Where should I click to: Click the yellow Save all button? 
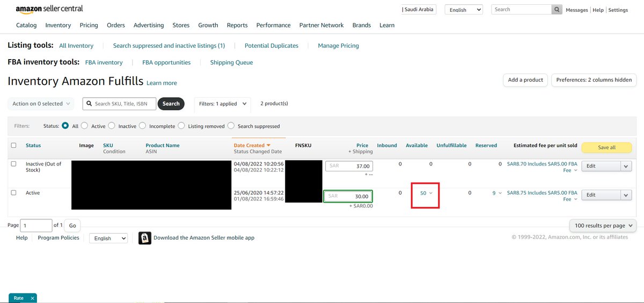(606, 148)
